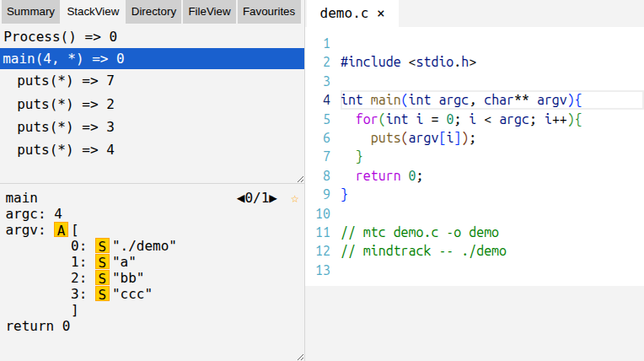Select the puts(*) => 7 call
644x361 pixels.
coord(66,81)
